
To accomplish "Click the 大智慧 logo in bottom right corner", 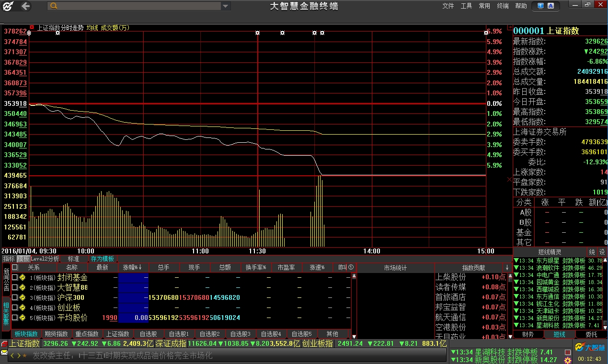I will click(591, 347).
